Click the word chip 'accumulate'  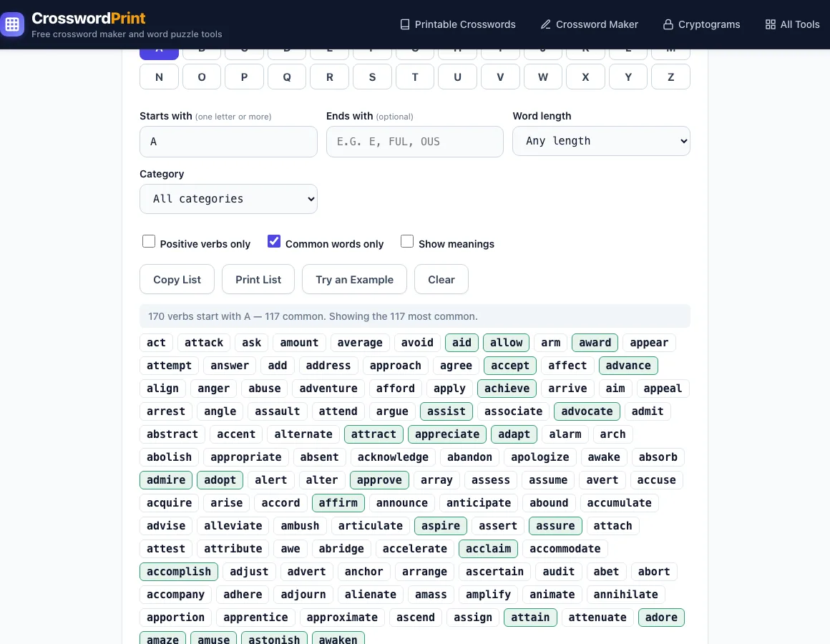(620, 503)
